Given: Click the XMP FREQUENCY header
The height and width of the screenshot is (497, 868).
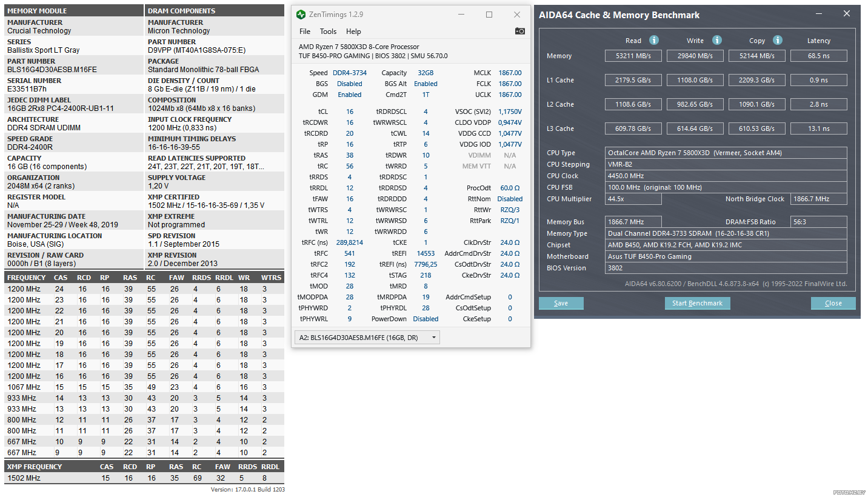Looking at the screenshot, I should click(x=35, y=467).
